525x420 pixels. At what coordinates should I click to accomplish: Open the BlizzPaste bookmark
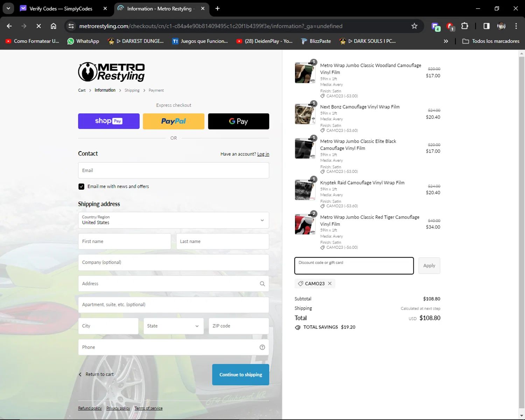point(316,41)
